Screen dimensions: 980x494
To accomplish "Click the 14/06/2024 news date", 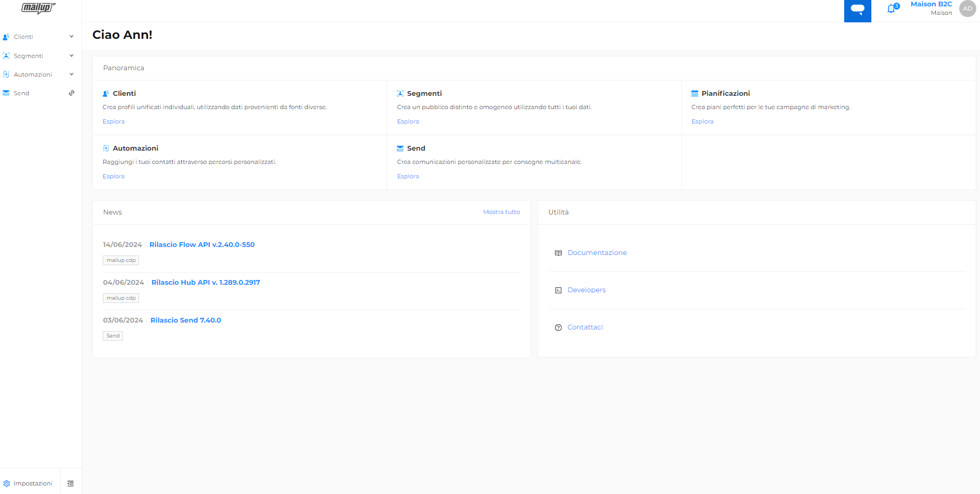I will pos(123,245).
